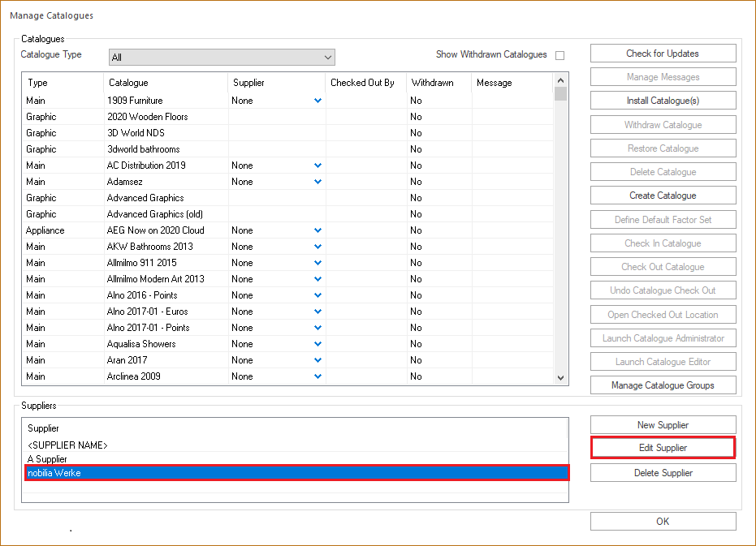Click the New Supplier button

tap(663, 425)
